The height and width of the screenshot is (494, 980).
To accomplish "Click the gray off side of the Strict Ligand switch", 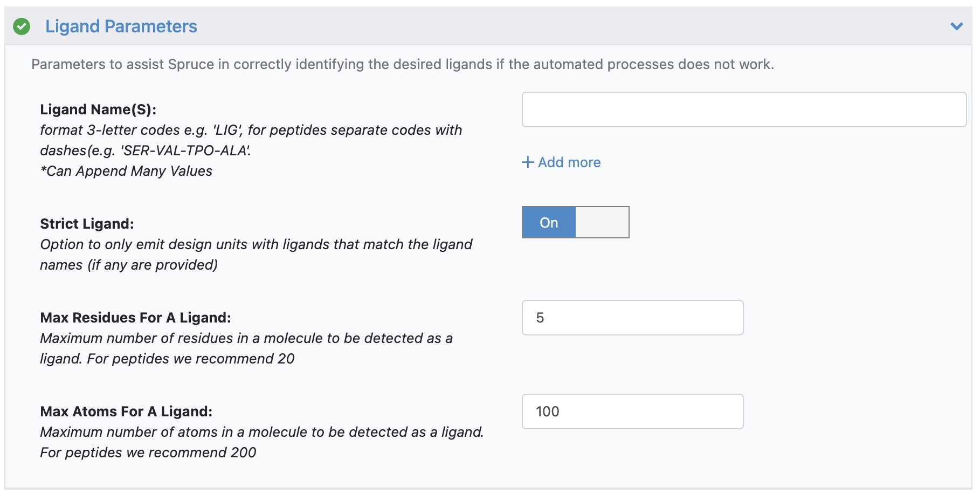I will pyautogui.click(x=602, y=222).
